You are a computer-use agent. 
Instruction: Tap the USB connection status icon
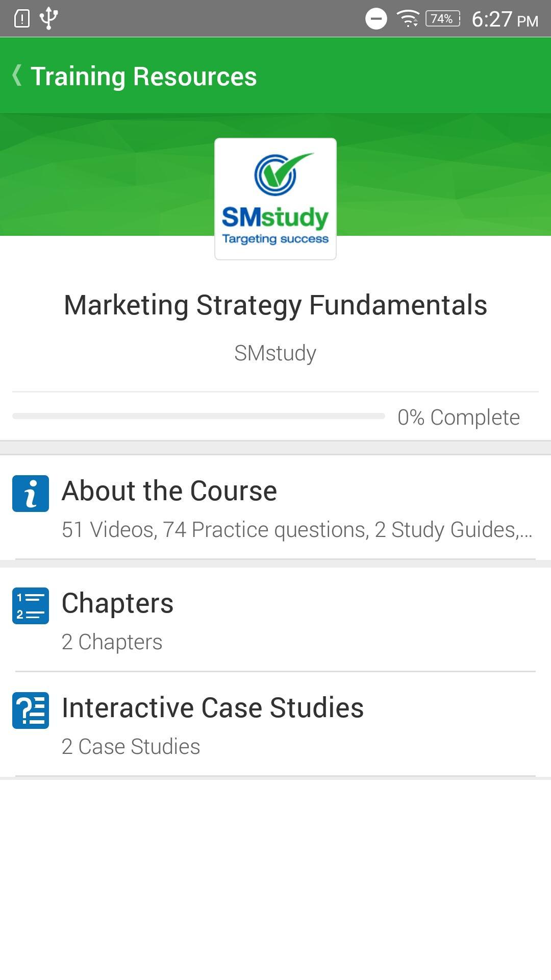tap(49, 19)
